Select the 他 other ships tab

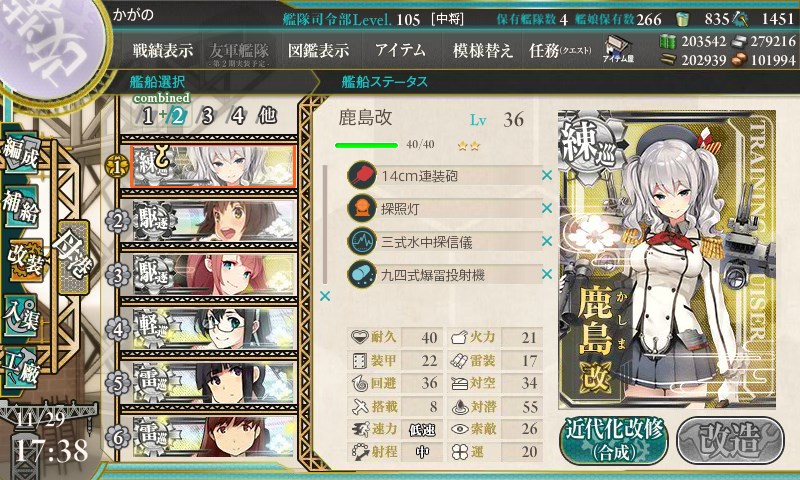pyautogui.click(x=267, y=116)
